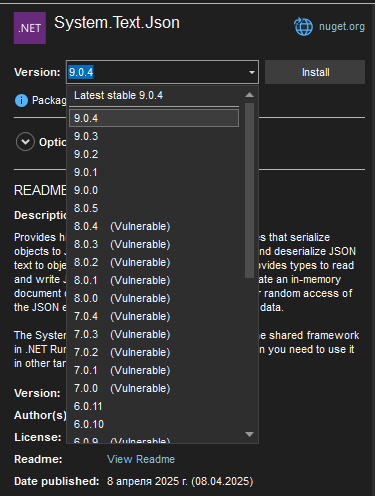Image resolution: width=375 pixels, height=496 pixels.
Task: Click the blue package info icon
Action: tap(21, 100)
